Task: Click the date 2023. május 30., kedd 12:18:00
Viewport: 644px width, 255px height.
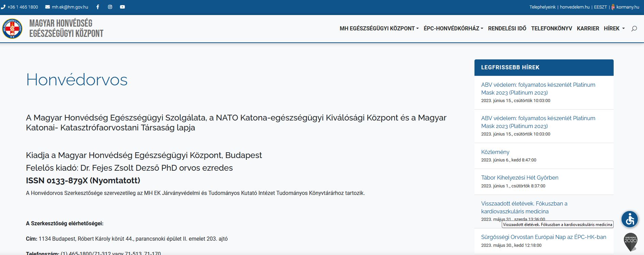Action: (x=511, y=245)
